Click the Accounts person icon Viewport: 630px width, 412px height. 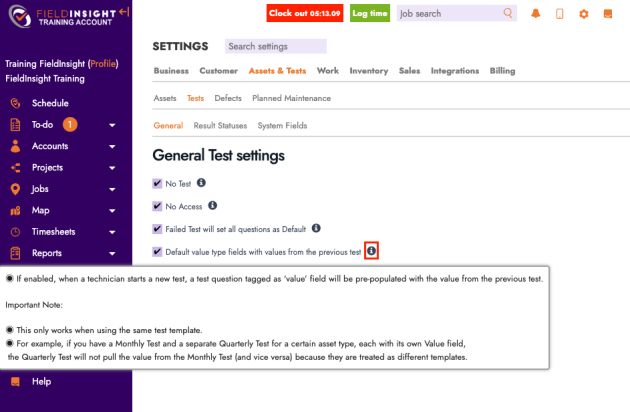(15, 146)
